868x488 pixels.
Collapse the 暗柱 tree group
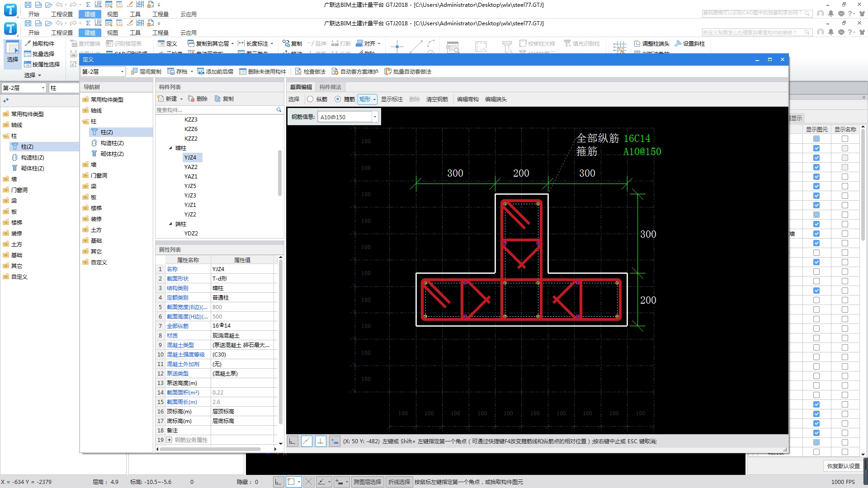[171, 148]
